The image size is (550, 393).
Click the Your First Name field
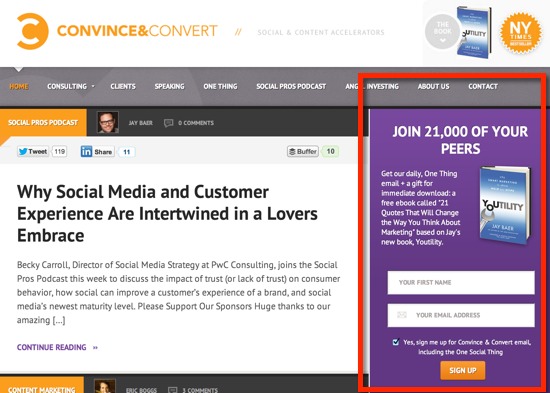click(461, 282)
